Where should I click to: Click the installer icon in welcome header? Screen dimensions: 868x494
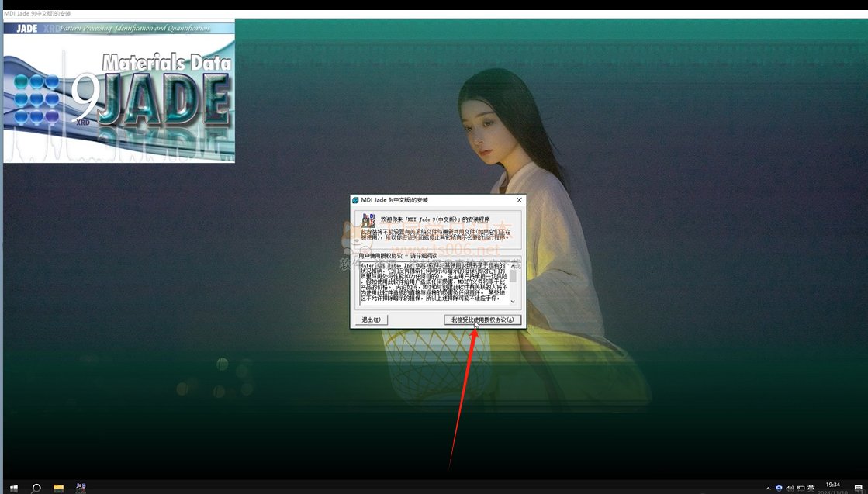click(x=368, y=221)
